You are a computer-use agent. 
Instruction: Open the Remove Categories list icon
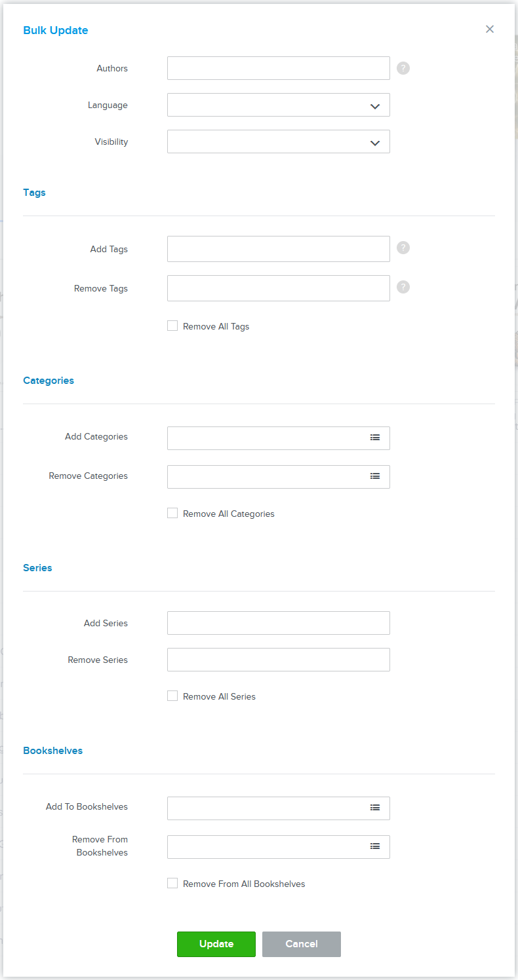click(375, 476)
